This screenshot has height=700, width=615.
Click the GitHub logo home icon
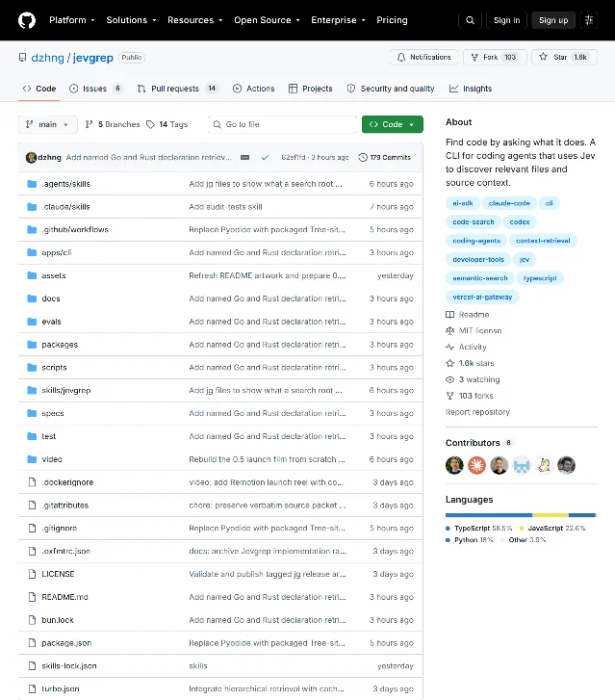[27, 20]
